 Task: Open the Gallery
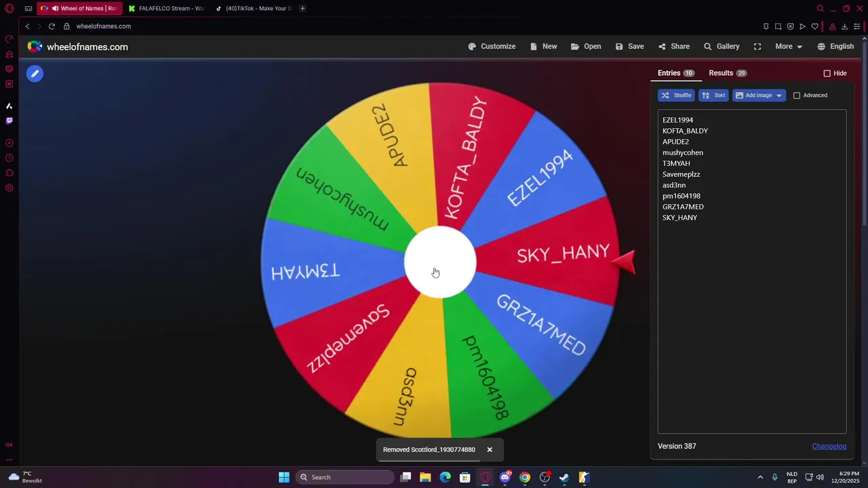coord(721,46)
